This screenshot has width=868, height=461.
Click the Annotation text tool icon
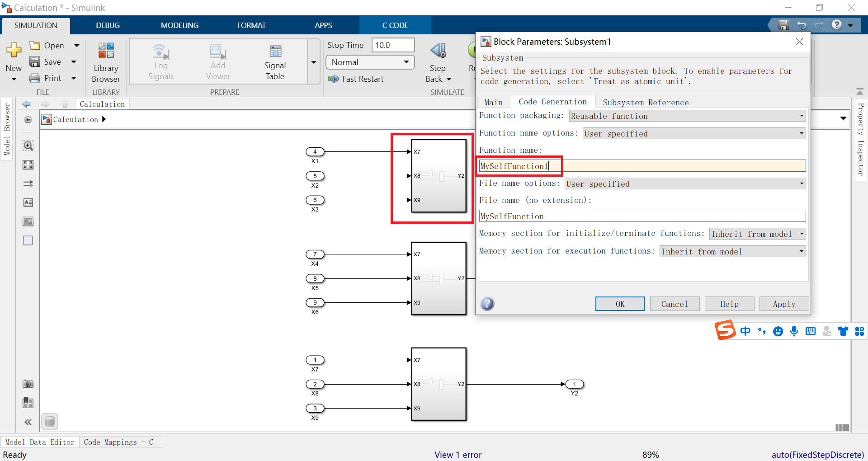28,202
